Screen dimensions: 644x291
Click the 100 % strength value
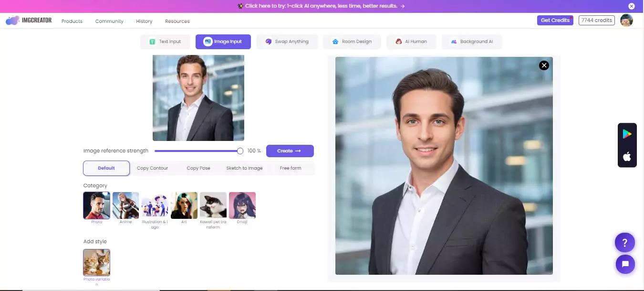254,151
